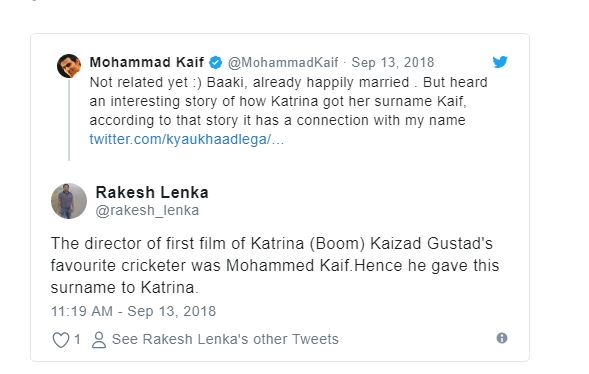The image size is (589, 374).
Task: Click the tweet info circle icon
Action: tap(502, 338)
